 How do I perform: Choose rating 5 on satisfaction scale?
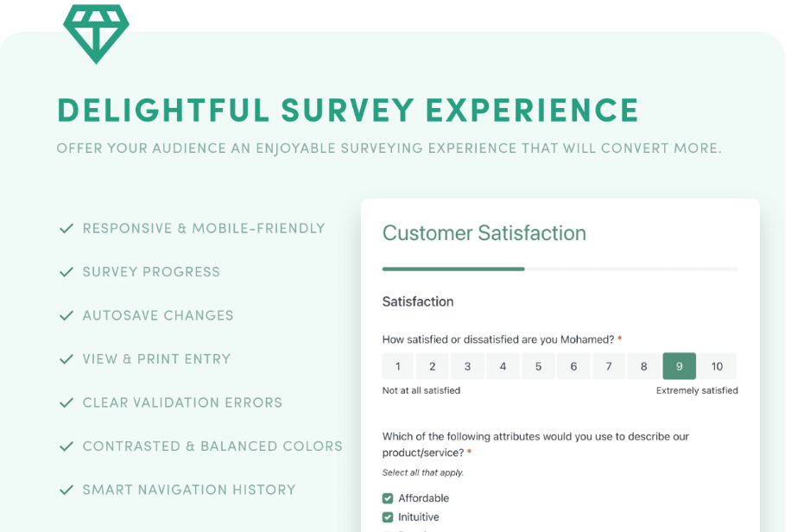coord(538,366)
